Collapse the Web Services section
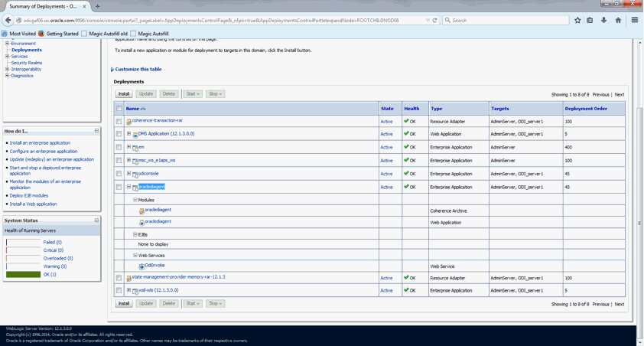The image size is (644, 346). pyautogui.click(x=135, y=255)
